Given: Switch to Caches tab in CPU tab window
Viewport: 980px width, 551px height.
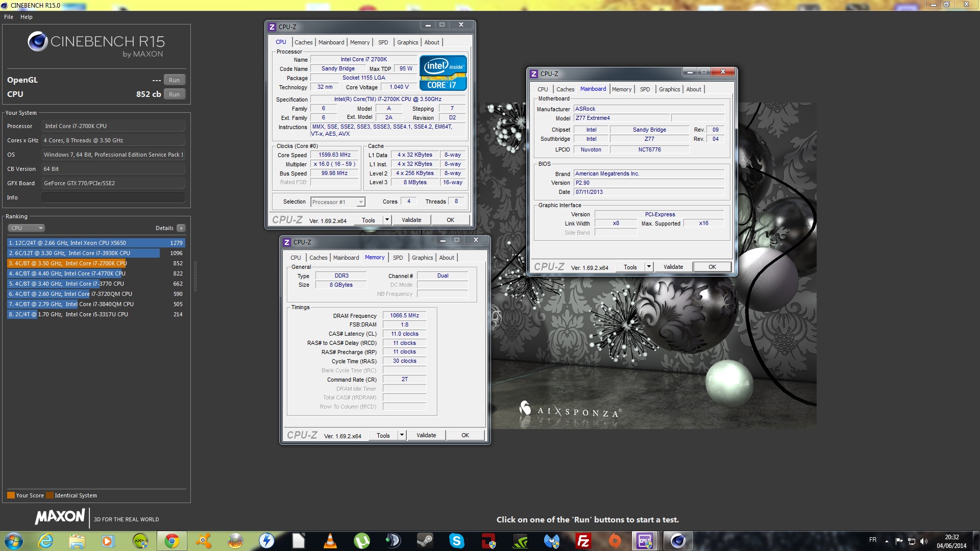Looking at the screenshot, I should [303, 42].
